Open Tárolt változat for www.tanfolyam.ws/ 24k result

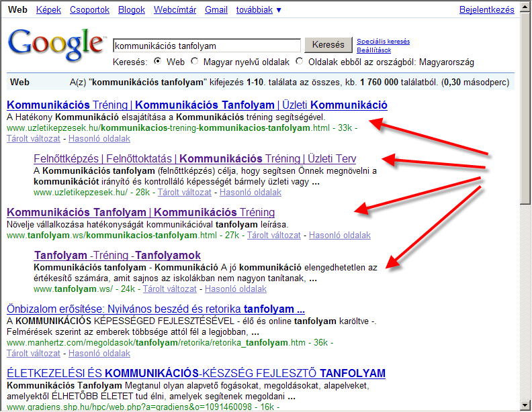pyautogui.click(x=170, y=289)
